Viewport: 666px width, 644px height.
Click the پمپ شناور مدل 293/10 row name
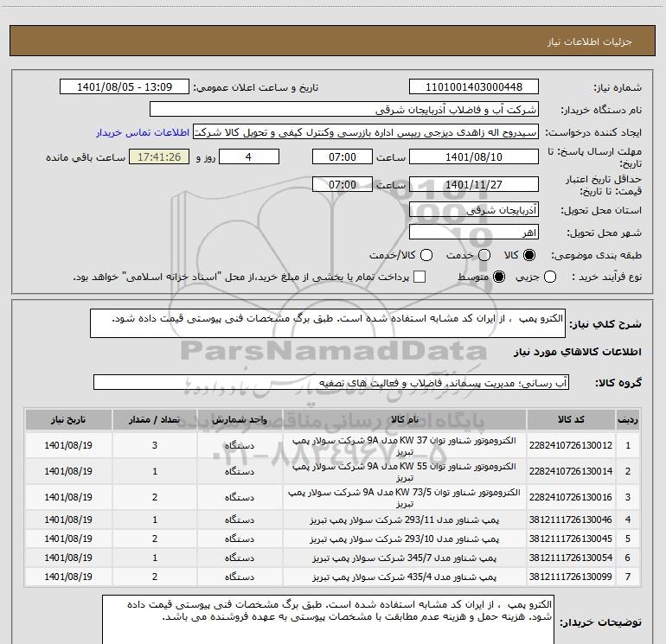pos(405,539)
